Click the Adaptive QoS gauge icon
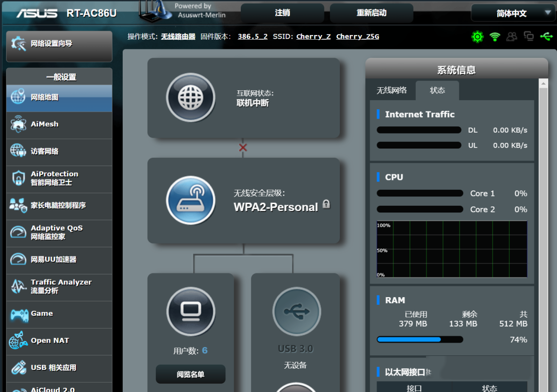Image resolution: width=557 pixels, height=392 pixels. (x=18, y=233)
